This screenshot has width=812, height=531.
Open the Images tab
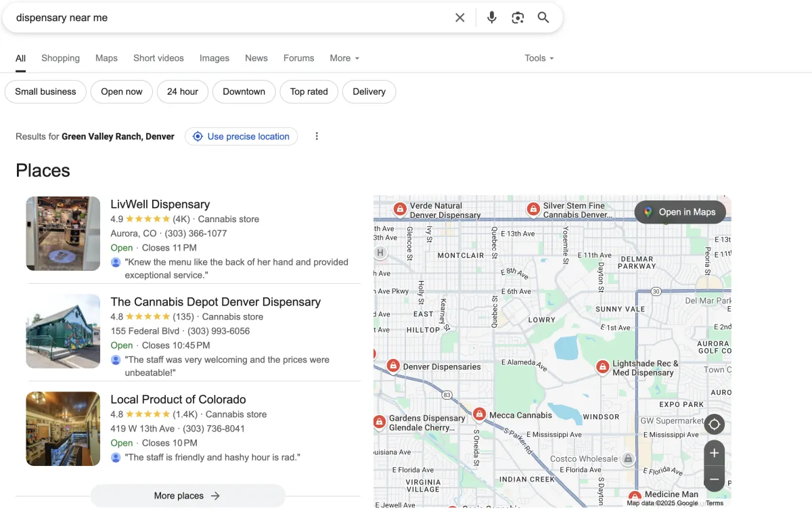click(215, 58)
